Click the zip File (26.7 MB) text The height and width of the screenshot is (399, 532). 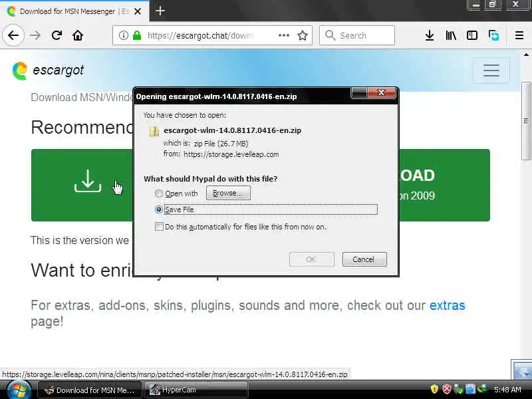click(x=221, y=144)
